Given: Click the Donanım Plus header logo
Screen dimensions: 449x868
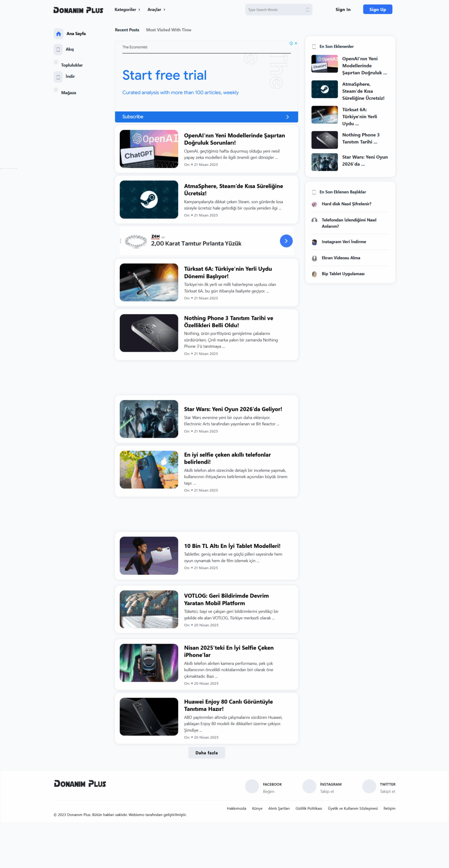Looking at the screenshot, I should pyautogui.click(x=78, y=10).
